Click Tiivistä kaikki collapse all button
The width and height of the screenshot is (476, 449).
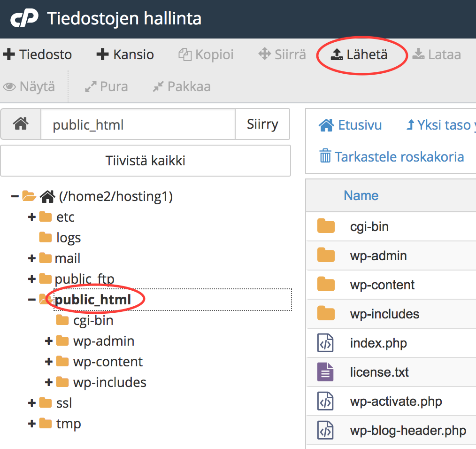tap(146, 161)
